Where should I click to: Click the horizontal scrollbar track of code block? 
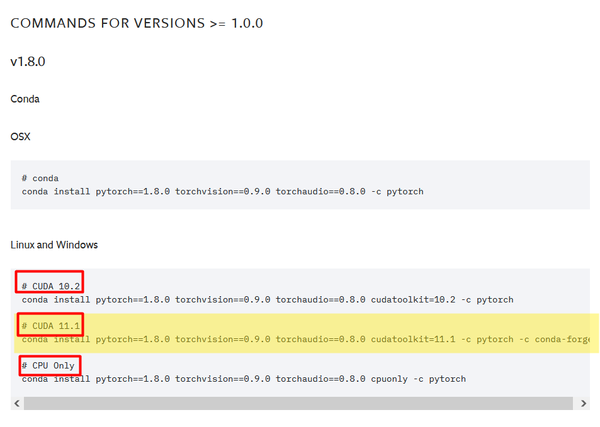click(298, 403)
